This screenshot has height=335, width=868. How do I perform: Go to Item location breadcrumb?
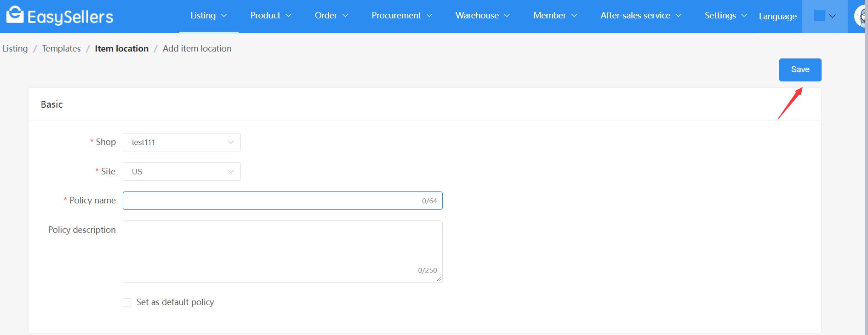click(122, 48)
